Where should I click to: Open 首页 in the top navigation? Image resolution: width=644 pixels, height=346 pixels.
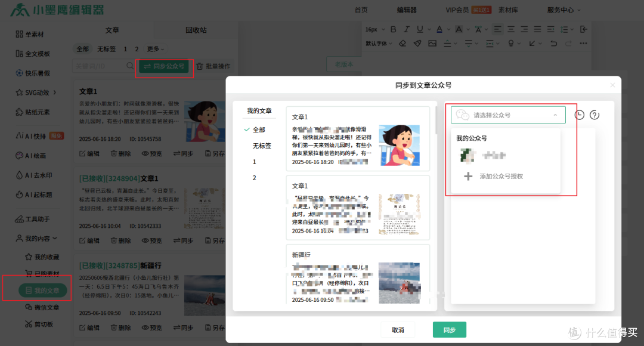coord(361,10)
